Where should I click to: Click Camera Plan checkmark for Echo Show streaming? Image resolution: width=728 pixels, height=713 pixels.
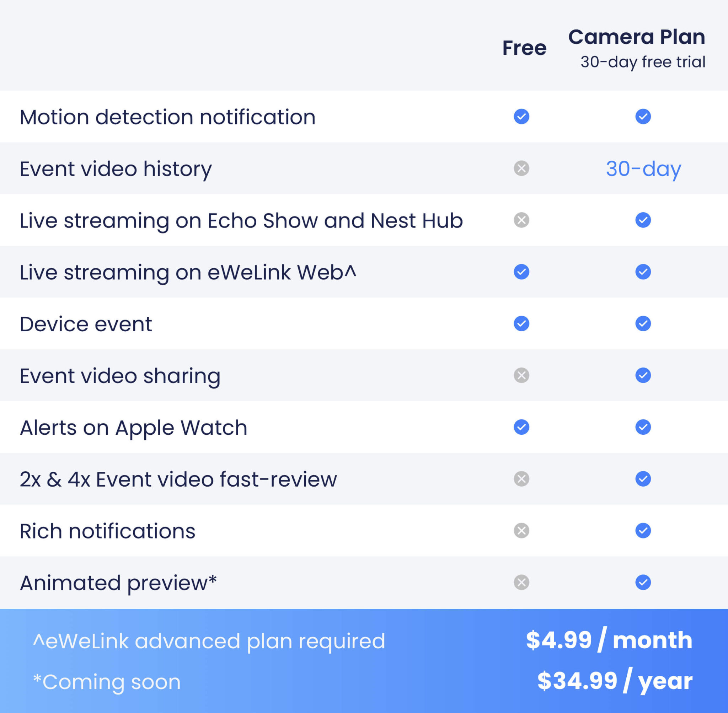tap(643, 220)
